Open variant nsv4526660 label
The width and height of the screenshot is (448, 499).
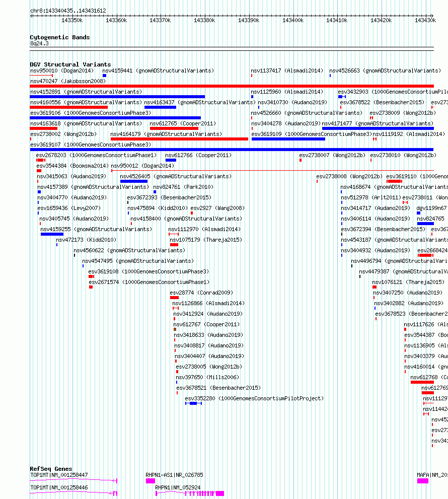pos(307,113)
